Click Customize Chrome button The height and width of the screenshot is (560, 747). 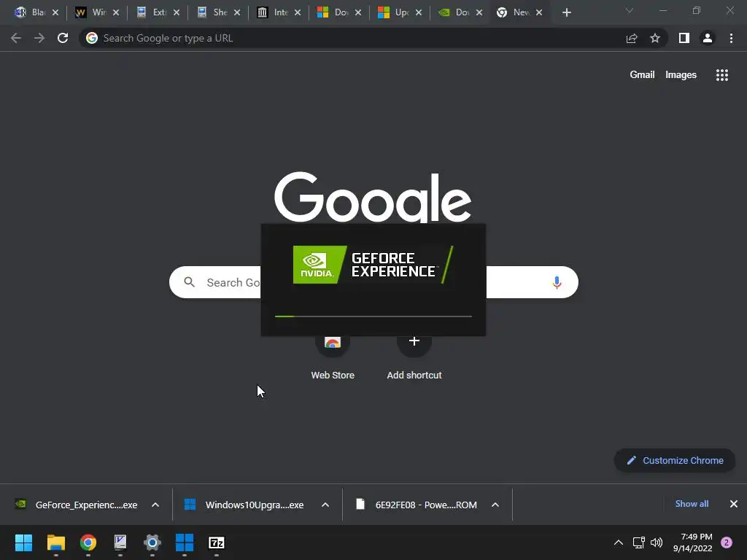point(675,461)
